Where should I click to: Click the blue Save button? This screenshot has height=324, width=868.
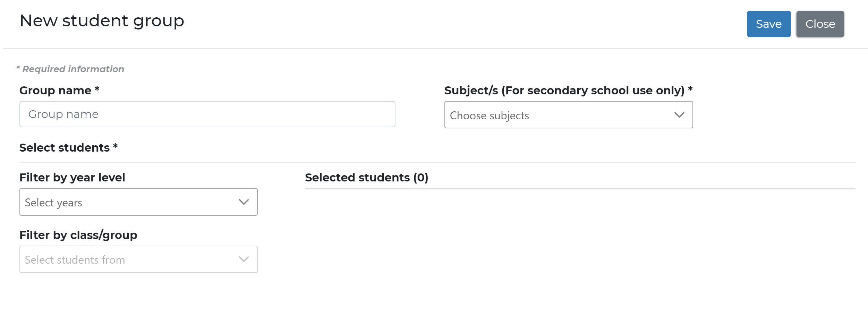[768, 24]
